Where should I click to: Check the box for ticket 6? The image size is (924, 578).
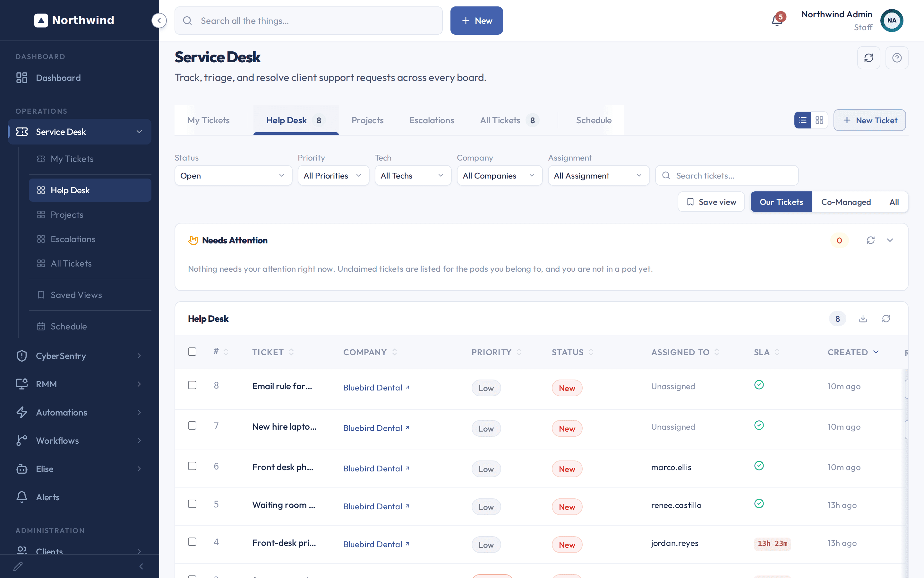(192, 466)
